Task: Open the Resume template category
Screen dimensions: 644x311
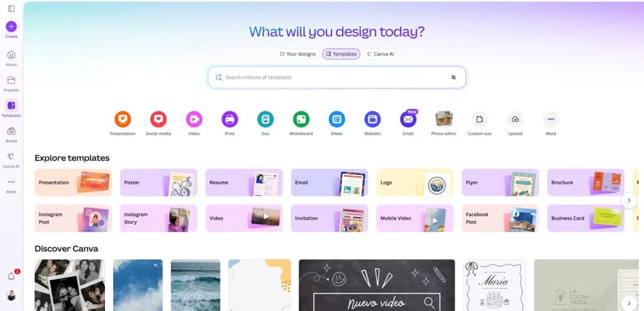Action: point(244,182)
